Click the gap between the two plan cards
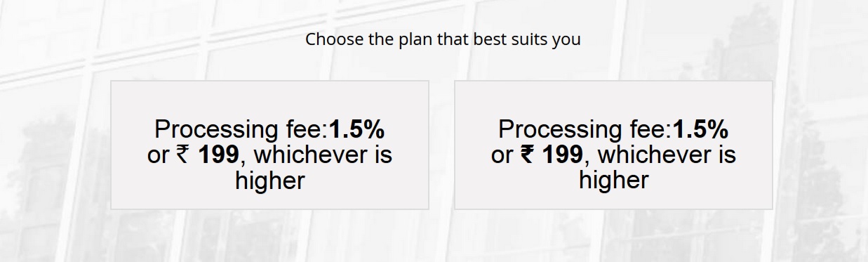This screenshot has height=262, width=868. coord(441,145)
